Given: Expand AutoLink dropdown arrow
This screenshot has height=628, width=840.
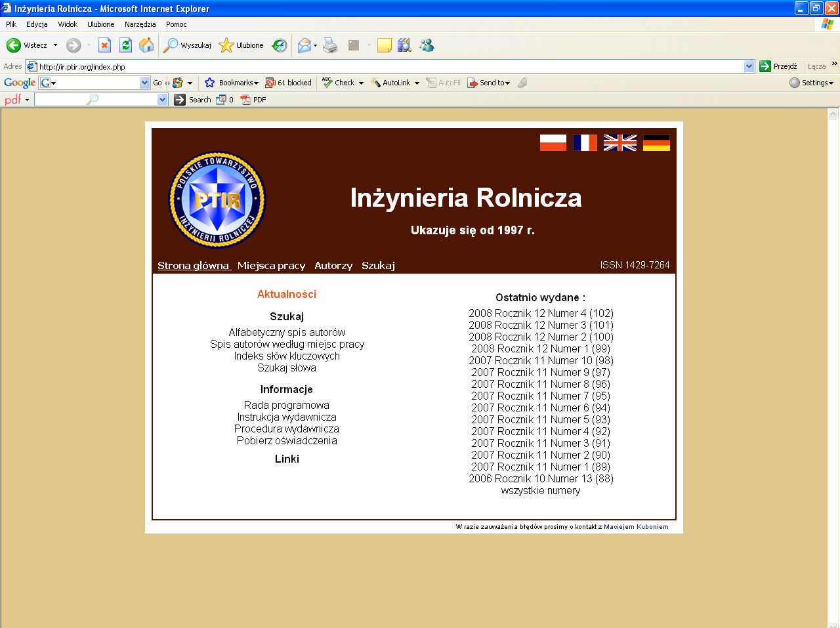Looking at the screenshot, I should [417, 83].
